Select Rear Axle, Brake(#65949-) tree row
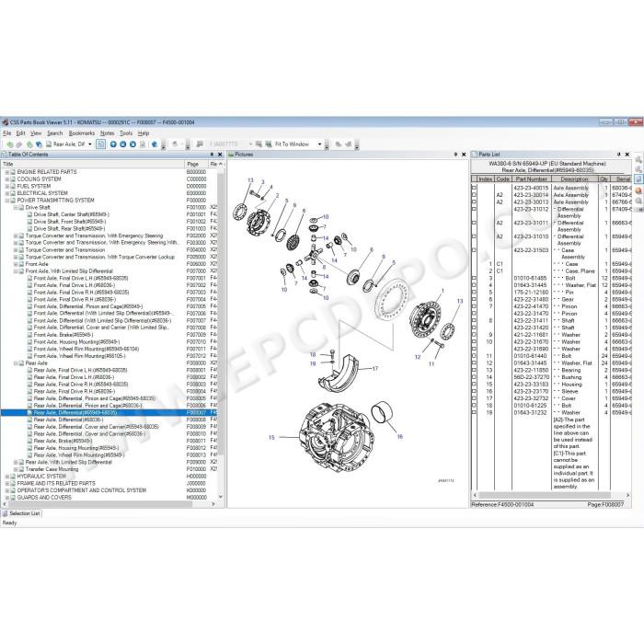The image size is (644, 644). click(63, 441)
